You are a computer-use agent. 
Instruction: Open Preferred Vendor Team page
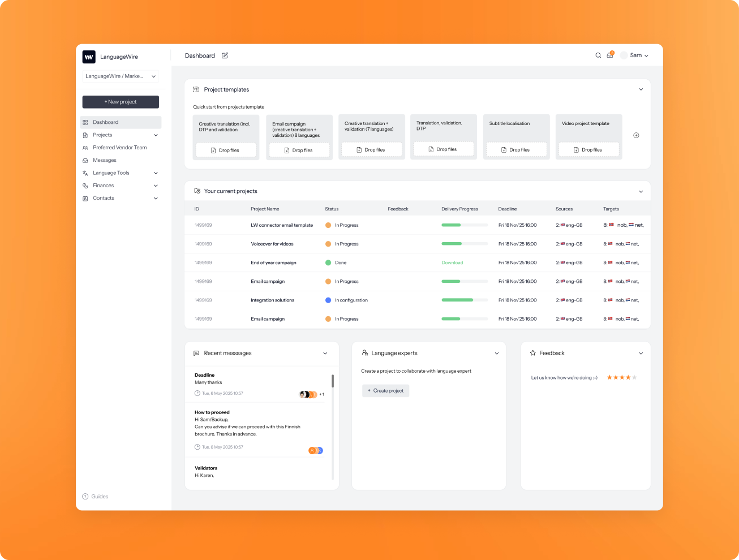[x=120, y=147]
